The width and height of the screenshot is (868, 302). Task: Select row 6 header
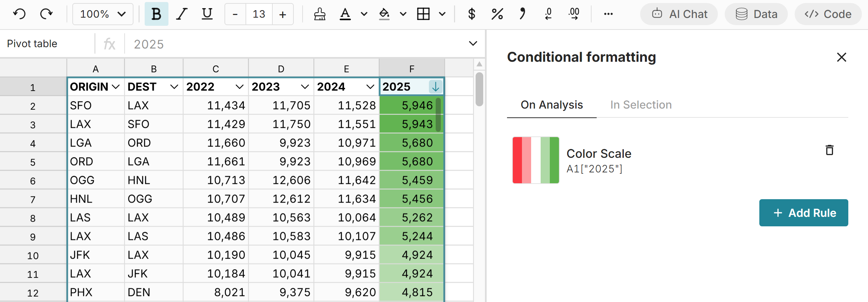coord(33,180)
